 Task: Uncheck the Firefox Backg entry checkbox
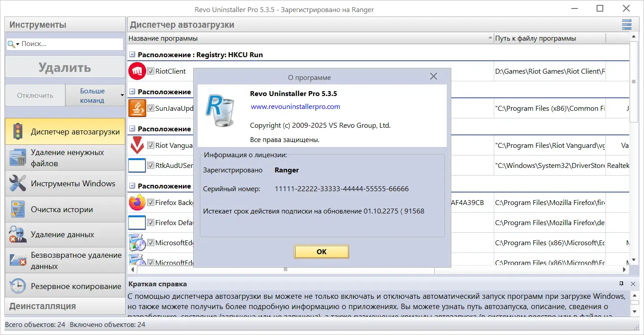pyautogui.click(x=151, y=202)
